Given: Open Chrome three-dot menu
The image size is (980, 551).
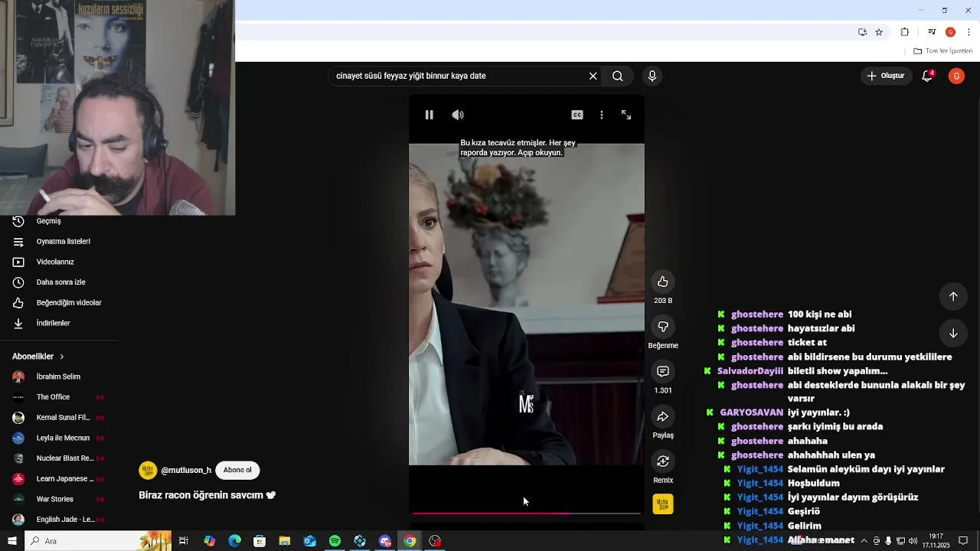Looking at the screenshot, I should pos(969,32).
